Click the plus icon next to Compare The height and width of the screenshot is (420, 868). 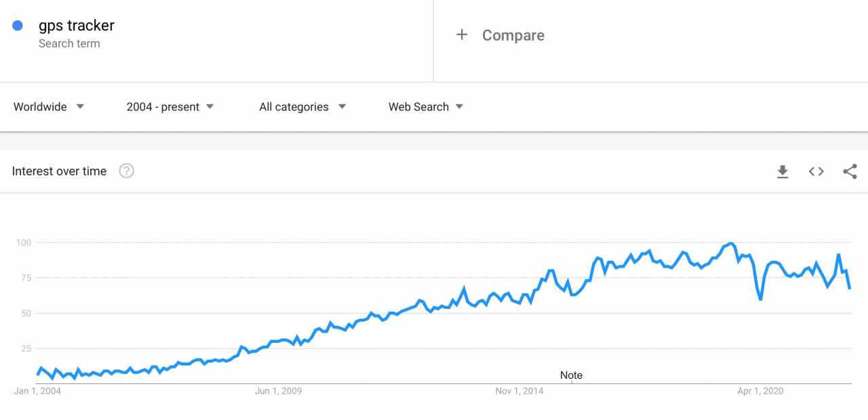point(462,35)
